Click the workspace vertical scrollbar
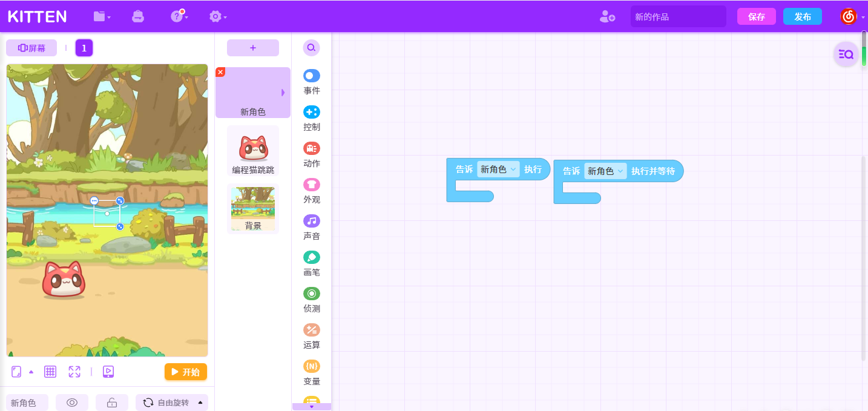The height and width of the screenshot is (411, 868). 864,258
